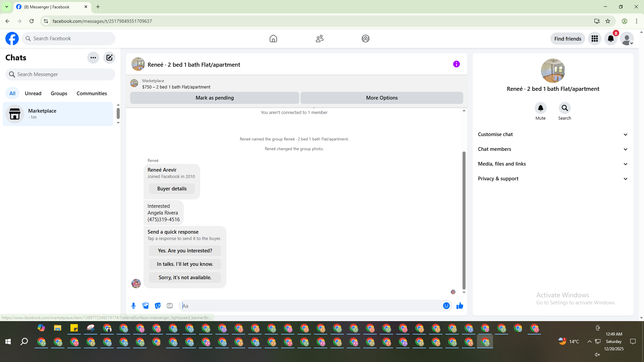Send a thumbs-up like
644x362 pixels.
(460, 306)
